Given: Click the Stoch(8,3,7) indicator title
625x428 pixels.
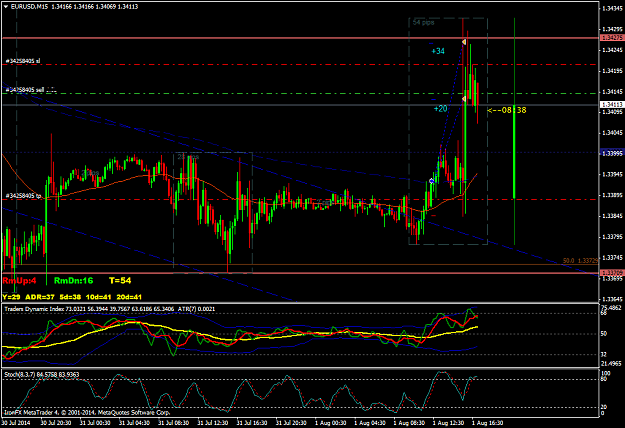Looking at the screenshot, I should tap(22, 375).
